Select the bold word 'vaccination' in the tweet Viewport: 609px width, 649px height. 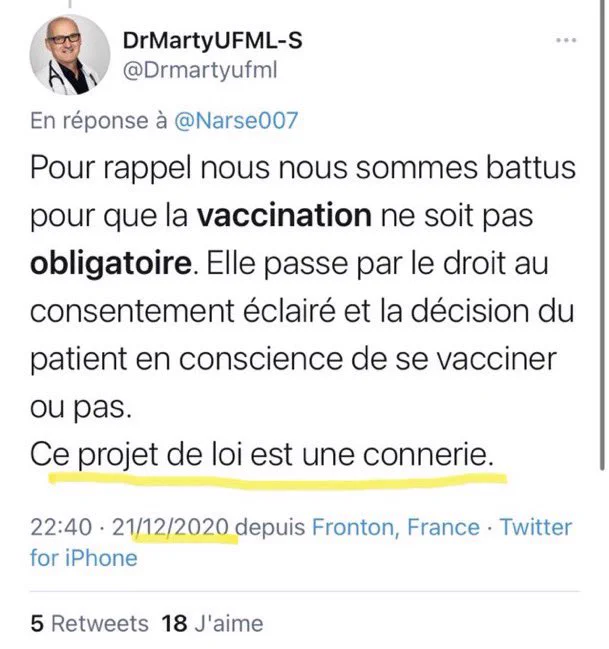coord(284,215)
